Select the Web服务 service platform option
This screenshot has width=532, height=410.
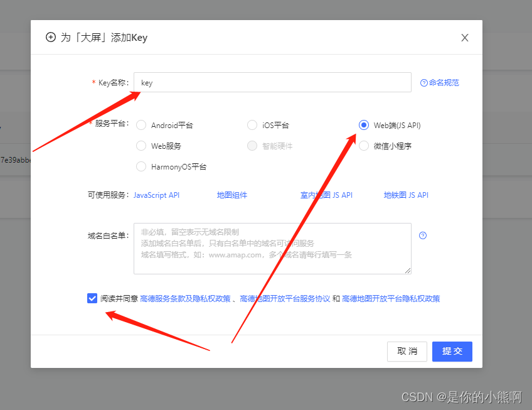[141, 146]
